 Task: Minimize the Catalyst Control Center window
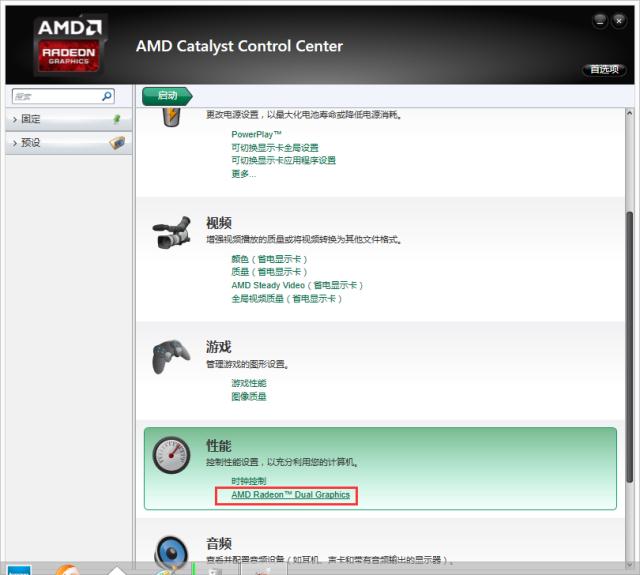(x=600, y=21)
